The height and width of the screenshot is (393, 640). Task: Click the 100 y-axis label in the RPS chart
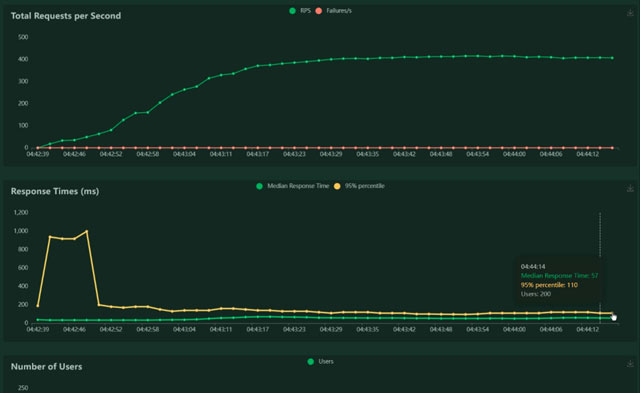tap(23, 125)
